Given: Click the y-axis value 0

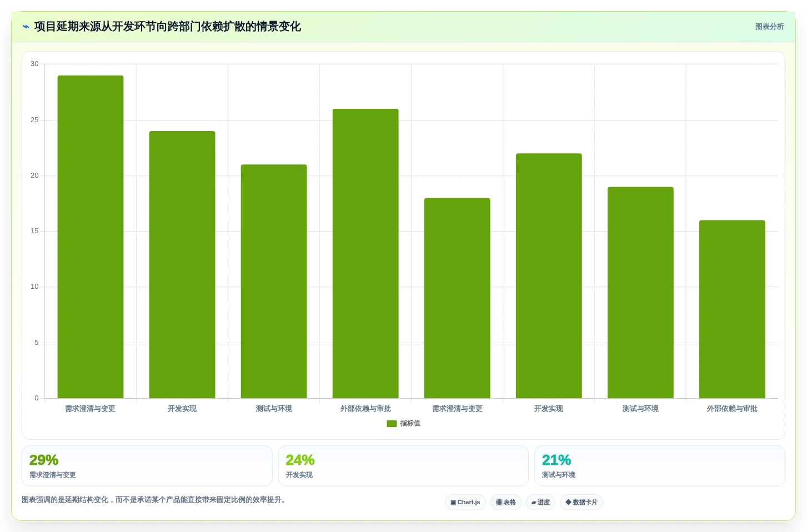Looking at the screenshot, I should pos(37,398).
